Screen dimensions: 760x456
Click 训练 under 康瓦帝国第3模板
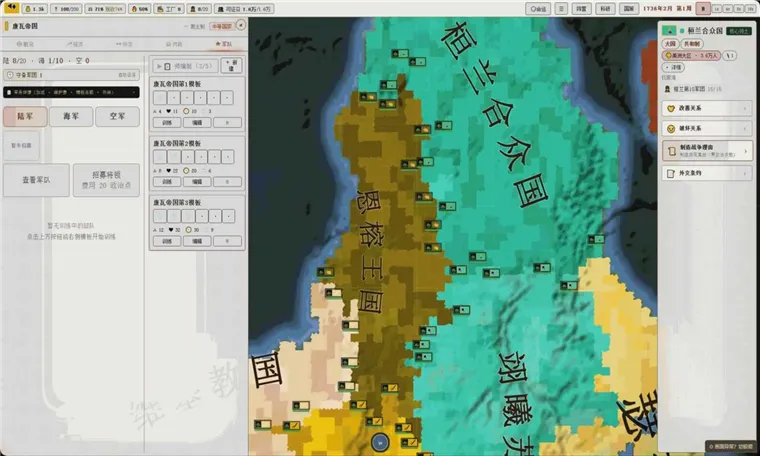tap(167, 241)
